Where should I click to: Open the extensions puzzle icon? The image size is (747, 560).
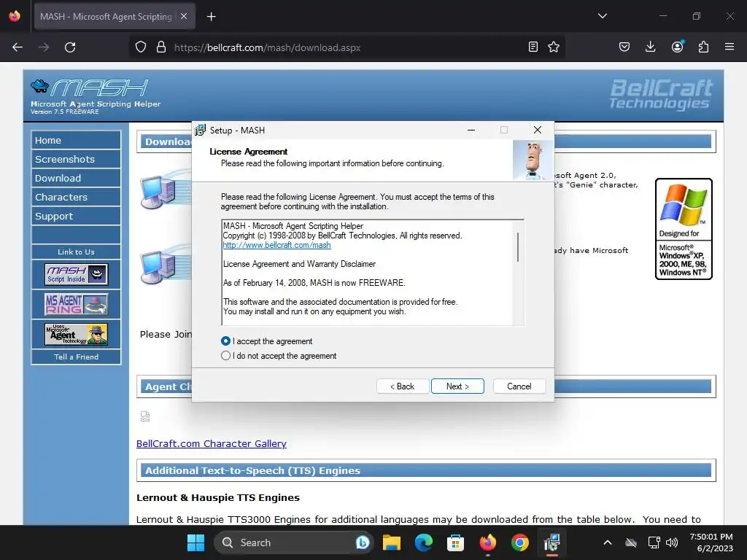coord(703,47)
